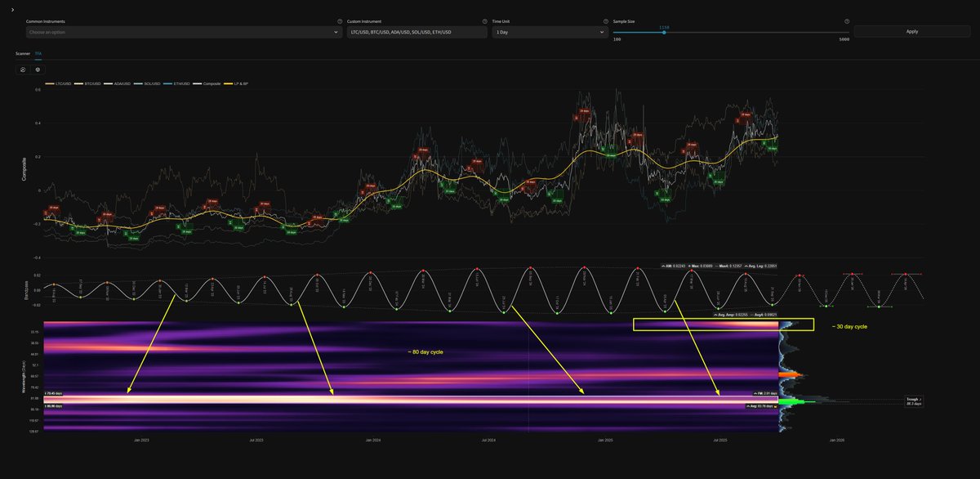Screen dimensions: 980x479
Task: Toggle the SOL/USD legend series
Action: [x=149, y=83]
